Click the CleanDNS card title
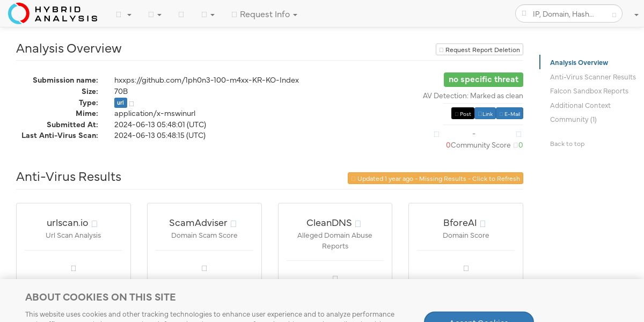Viewport: 644px width, 322px height. tap(329, 223)
